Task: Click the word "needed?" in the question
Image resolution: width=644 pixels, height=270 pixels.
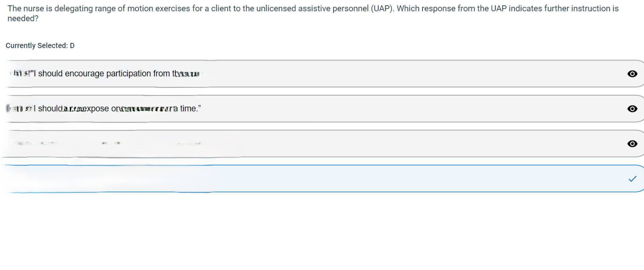Action: (x=23, y=18)
